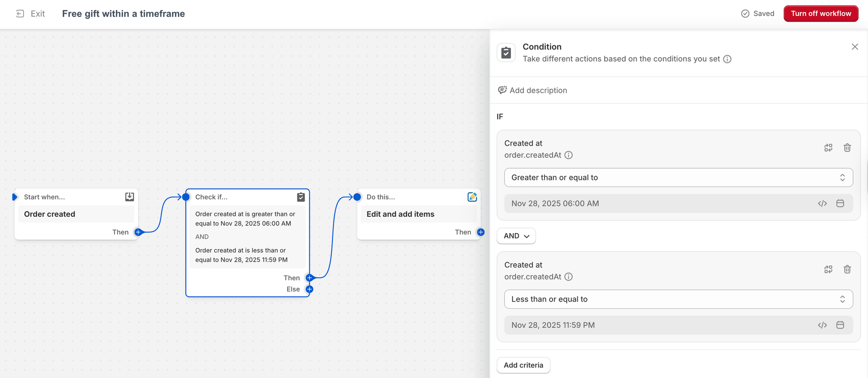
Task: Open the calendar picker for the 06:00 AM date
Action: coord(840,204)
